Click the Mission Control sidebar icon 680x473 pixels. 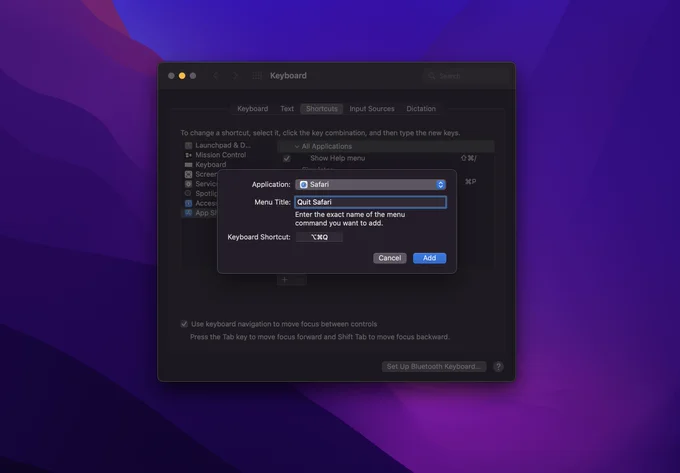(x=188, y=155)
